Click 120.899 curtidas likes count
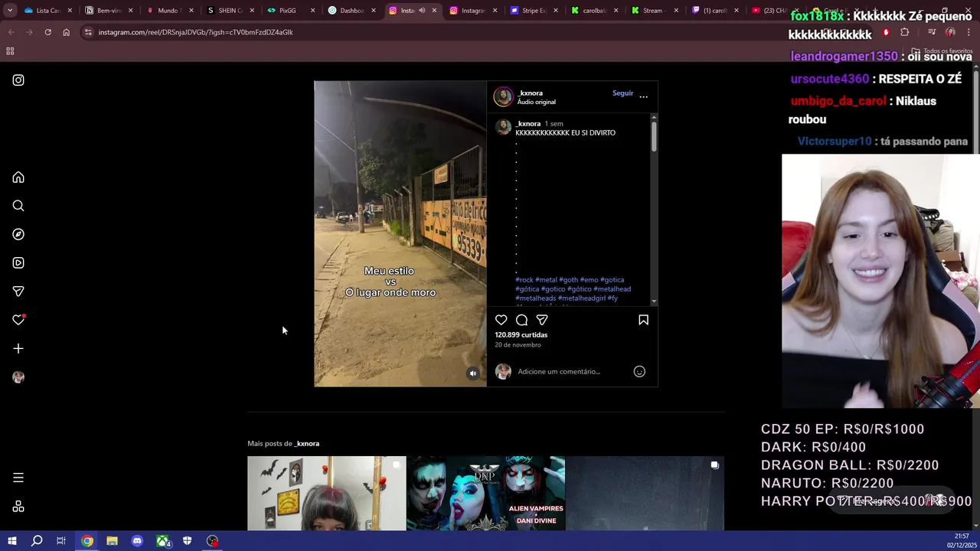Image resolution: width=980 pixels, height=551 pixels. pyautogui.click(x=521, y=335)
